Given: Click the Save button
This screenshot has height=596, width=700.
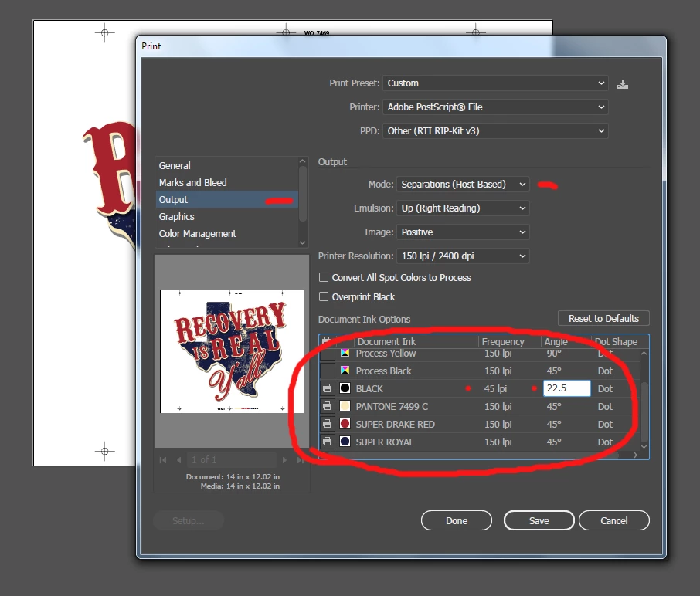Looking at the screenshot, I should click(x=539, y=520).
